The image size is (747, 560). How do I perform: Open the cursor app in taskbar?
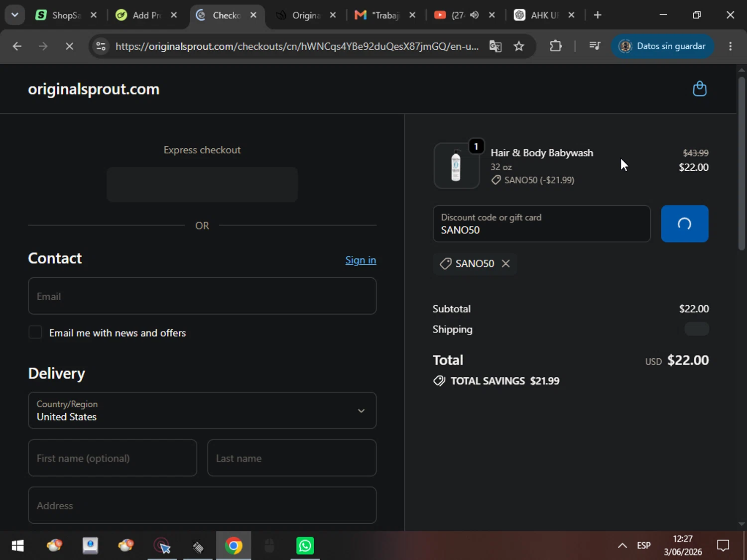click(162, 546)
